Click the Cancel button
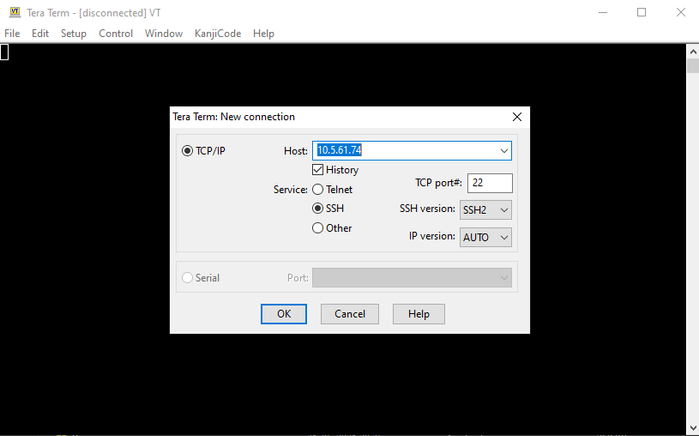This screenshot has height=436, width=699. [x=350, y=314]
